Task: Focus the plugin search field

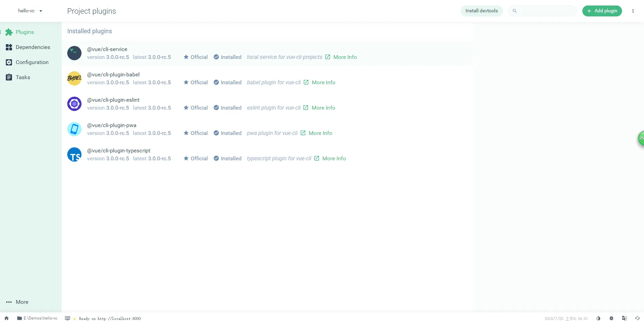Action: [x=543, y=11]
